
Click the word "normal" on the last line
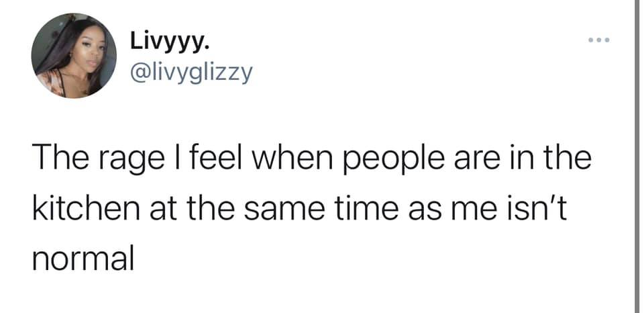[x=83, y=257]
